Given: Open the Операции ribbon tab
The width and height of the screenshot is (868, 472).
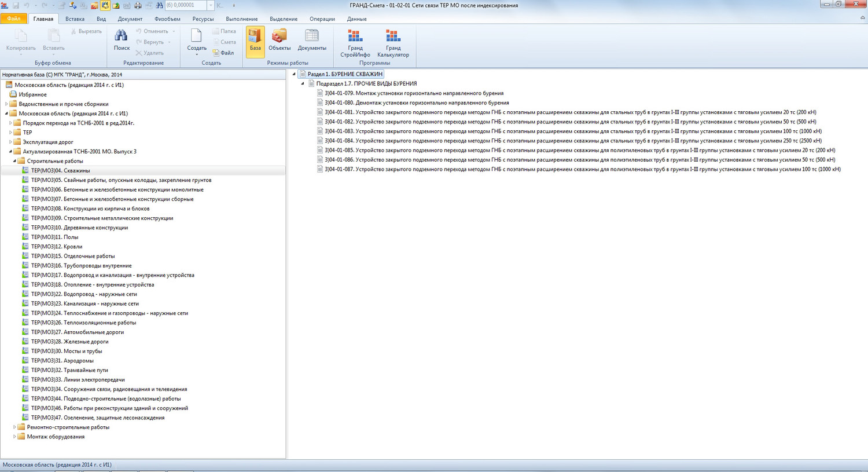Looking at the screenshot, I should [322, 19].
